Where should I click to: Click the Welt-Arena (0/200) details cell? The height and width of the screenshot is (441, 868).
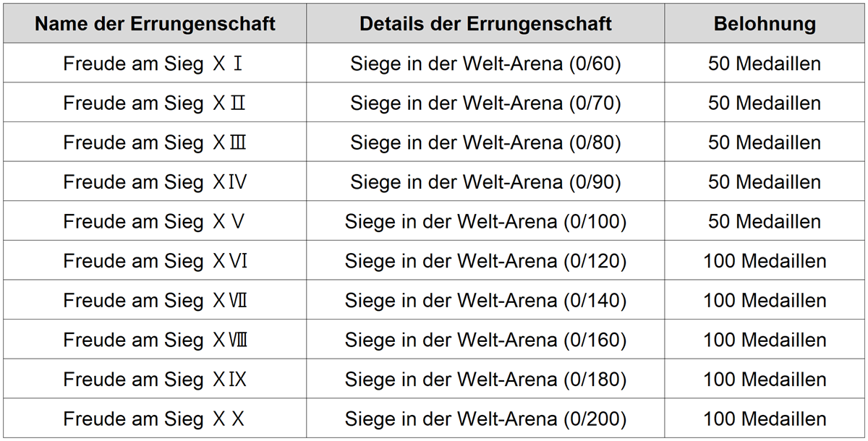point(485,419)
